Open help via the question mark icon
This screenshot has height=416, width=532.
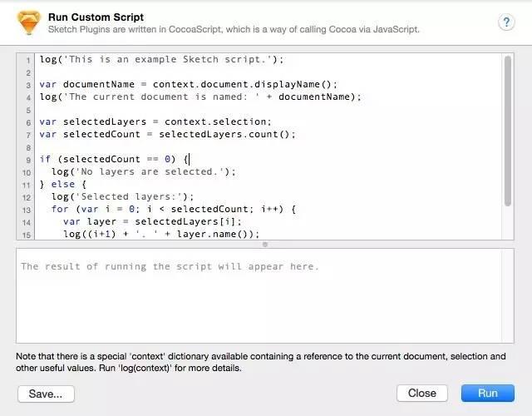tap(506, 22)
